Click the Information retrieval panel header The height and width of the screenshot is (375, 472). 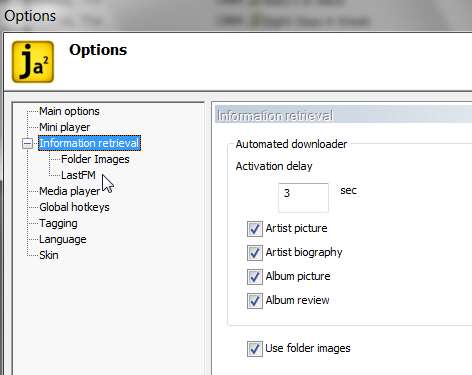click(x=343, y=115)
